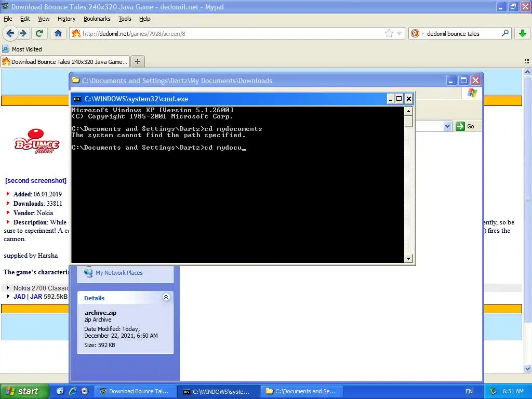Screen dimensions: 532x399
Task: Collapse the Details panel chevron
Action: (x=166, y=297)
